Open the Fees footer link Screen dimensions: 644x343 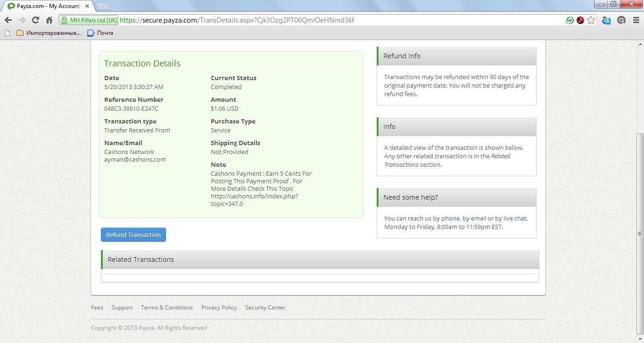(x=97, y=308)
